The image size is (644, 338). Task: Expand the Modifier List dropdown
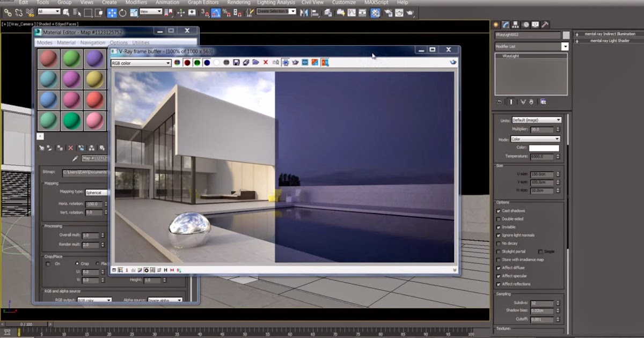click(565, 47)
